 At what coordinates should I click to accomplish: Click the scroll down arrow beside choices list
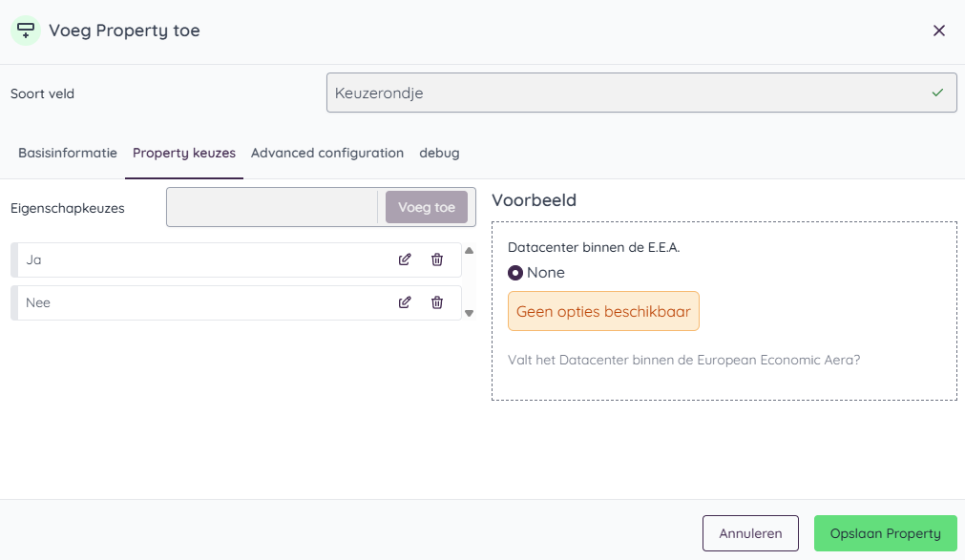[469, 313]
